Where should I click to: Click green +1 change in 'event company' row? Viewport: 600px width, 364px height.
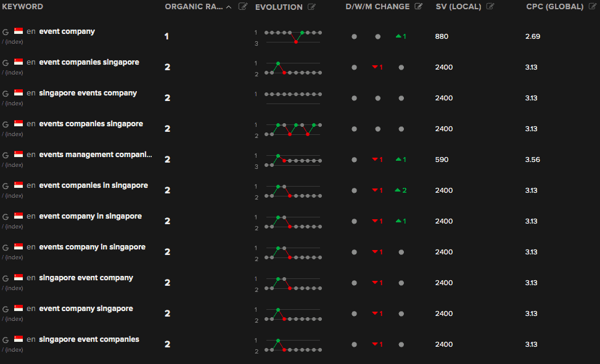point(401,36)
